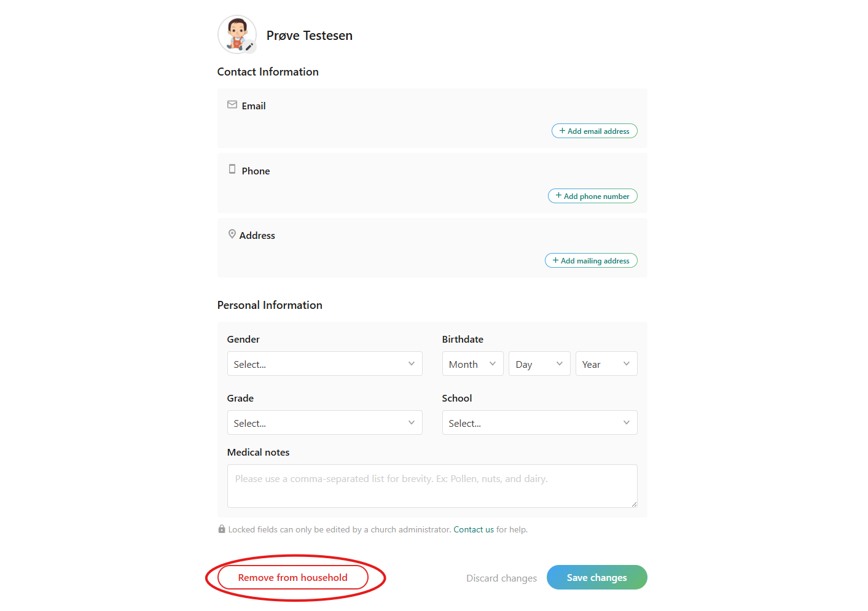This screenshot has height=611, width=868.
Task: Click the lock icon near locked fields note
Action: click(222, 529)
